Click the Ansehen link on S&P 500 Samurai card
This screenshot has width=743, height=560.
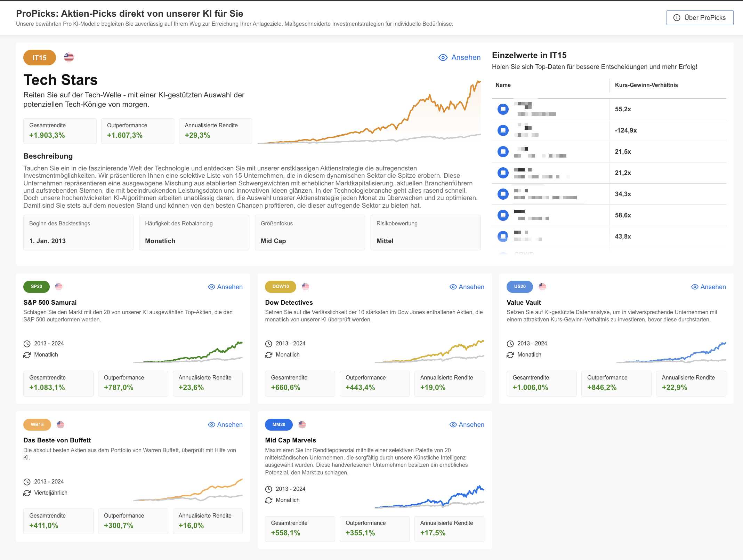(225, 287)
